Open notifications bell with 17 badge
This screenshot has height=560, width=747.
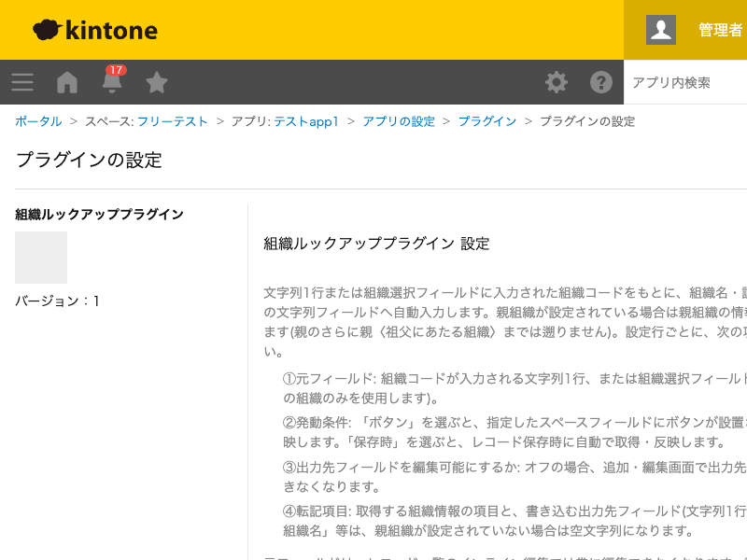coord(112,80)
